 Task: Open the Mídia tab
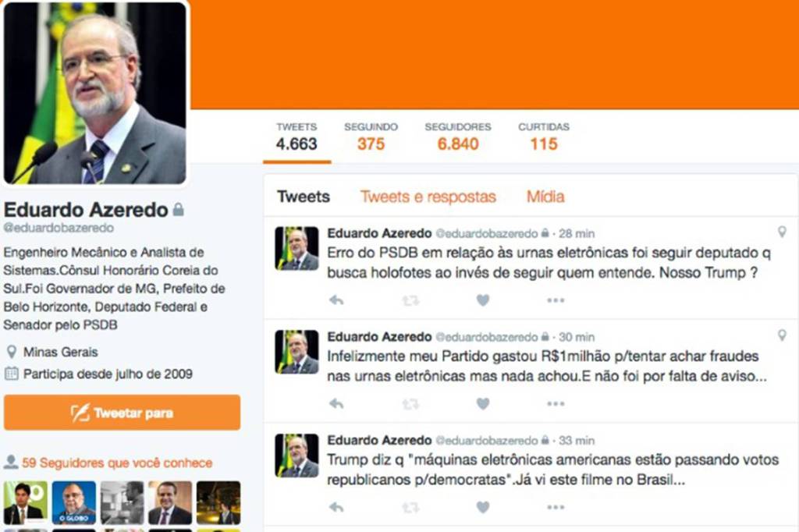[545, 197]
